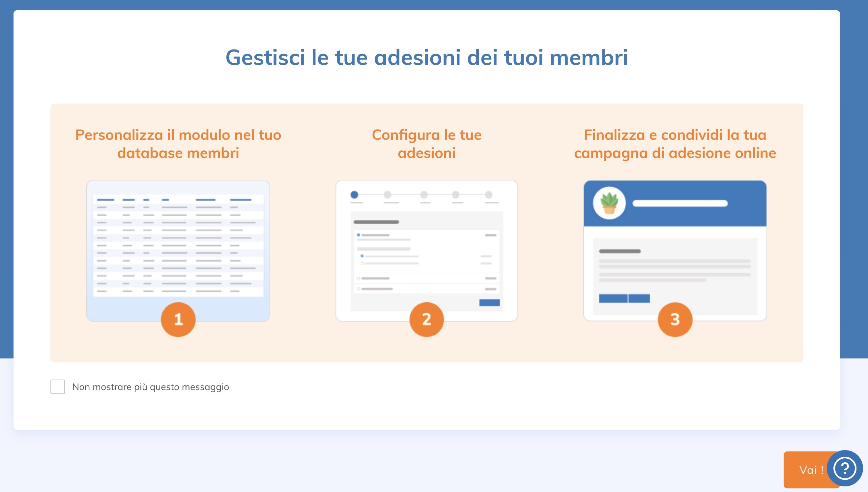Click small blue button in wizard illustration
Image resolution: width=868 pixels, height=492 pixels.
(x=489, y=302)
